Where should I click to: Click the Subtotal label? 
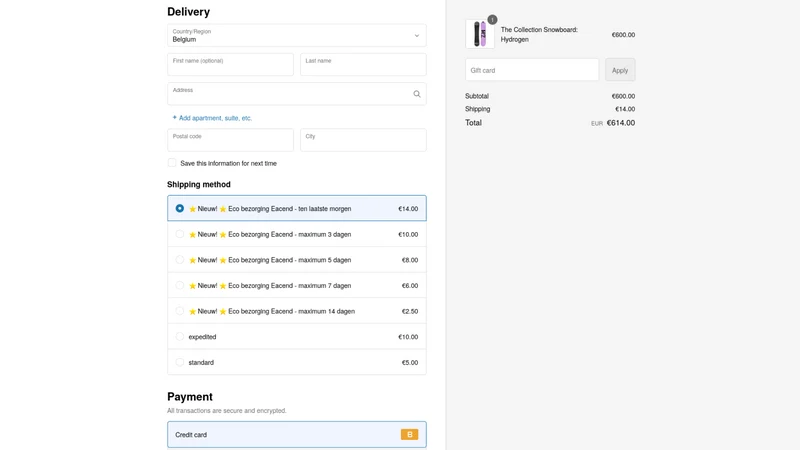[x=477, y=96]
